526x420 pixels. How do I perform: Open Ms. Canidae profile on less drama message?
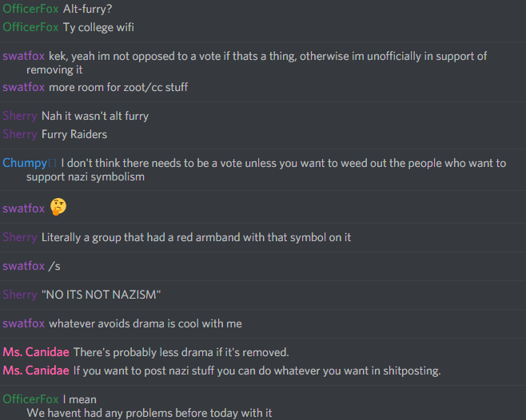[36, 352]
